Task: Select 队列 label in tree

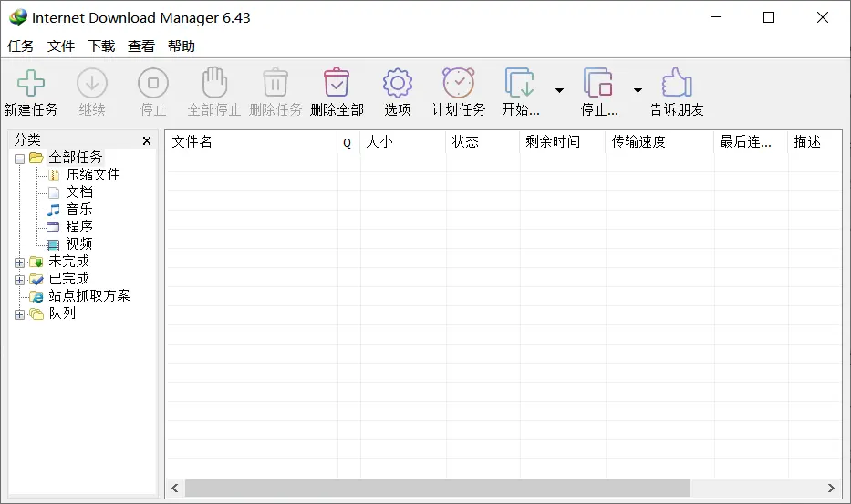Action: [x=62, y=314]
